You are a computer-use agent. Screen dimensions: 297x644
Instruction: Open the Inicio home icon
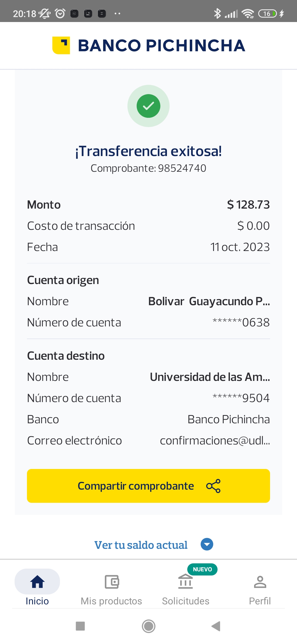tap(37, 582)
